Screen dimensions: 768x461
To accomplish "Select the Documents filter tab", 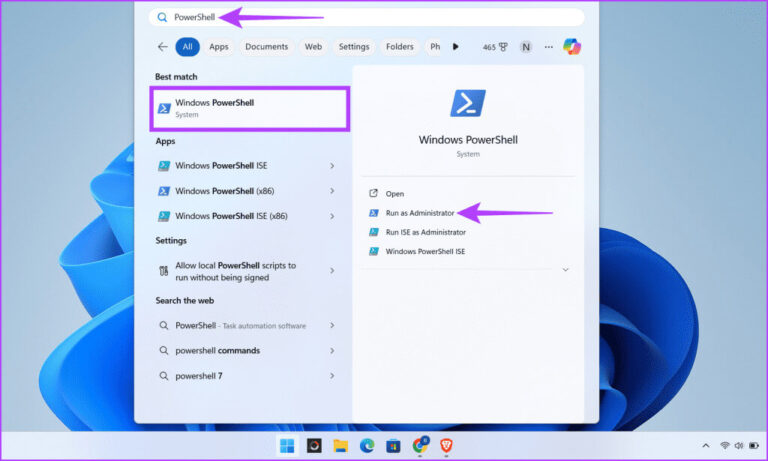I will 266,47.
